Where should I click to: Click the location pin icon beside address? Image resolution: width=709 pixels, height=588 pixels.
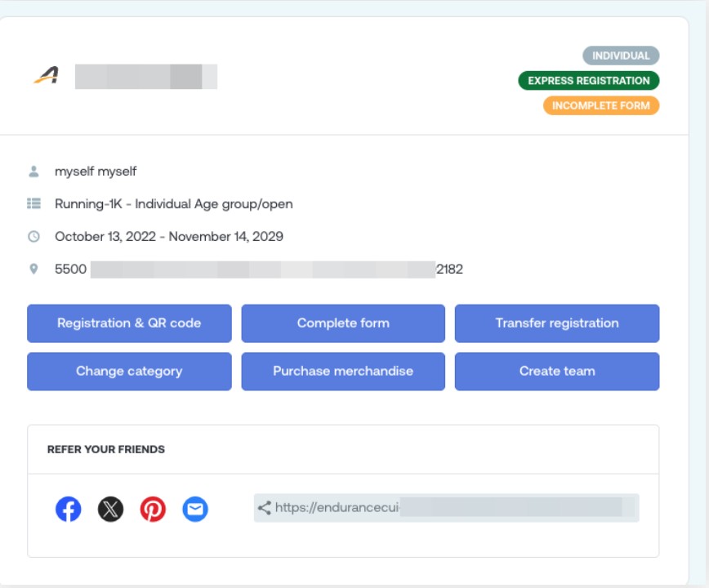click(x=33, y=269)
